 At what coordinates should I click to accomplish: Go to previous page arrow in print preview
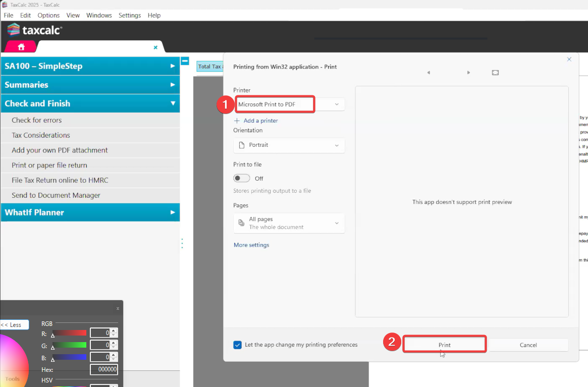click(429, 73)
